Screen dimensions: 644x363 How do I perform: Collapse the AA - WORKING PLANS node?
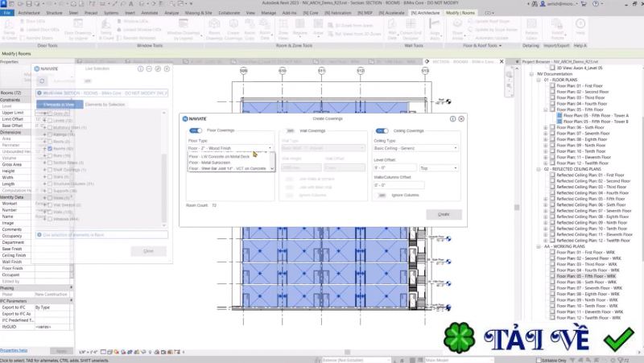[x=539, y=246]
